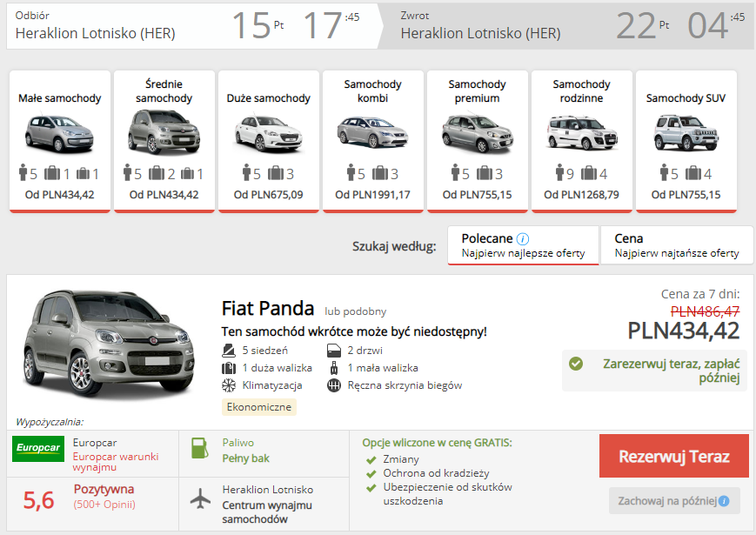Select the Samochody SUV category card
This screenshot has width=756, height=535.
686,142
